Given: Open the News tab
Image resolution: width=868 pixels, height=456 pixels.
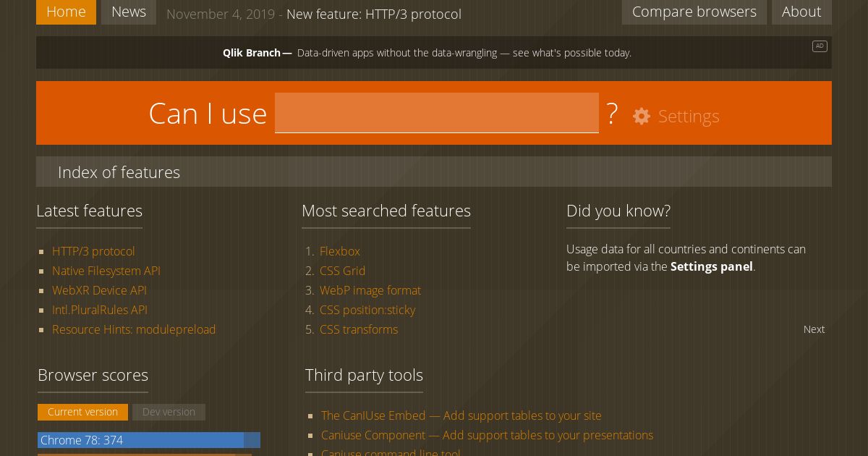Looking at the screenshot, I should (x=129, y=12).
